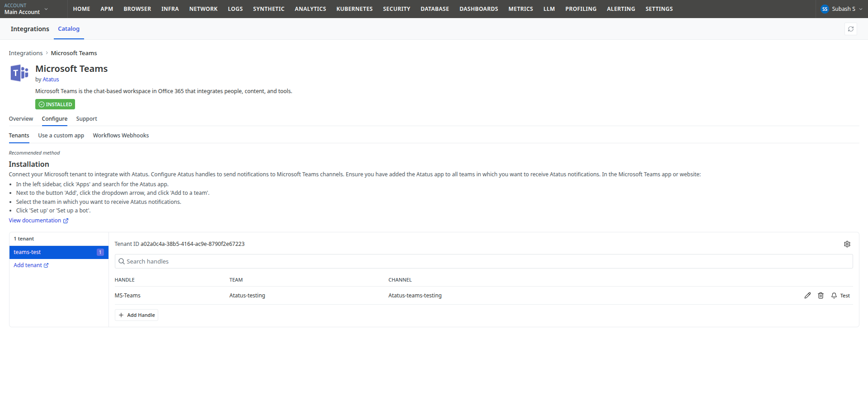Image resolution: width=868 pixels, height=419 pixels.
Task: Go to SYNTHETIC monitoring
Action: pos(269,9)
